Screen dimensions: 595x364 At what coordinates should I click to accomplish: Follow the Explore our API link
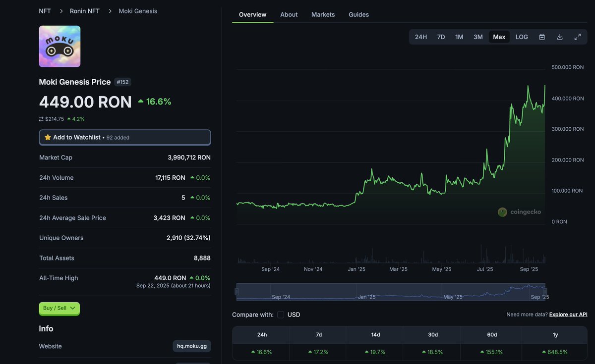[x=568, y=314]
